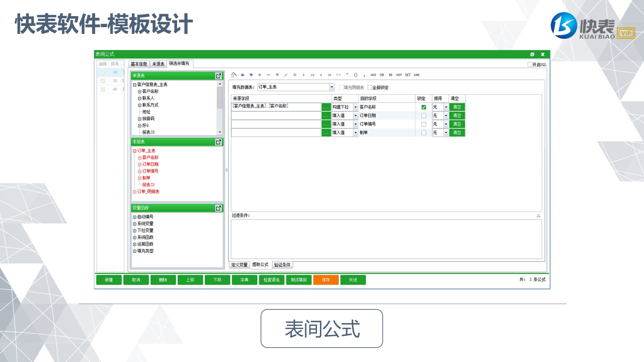Enable the 开启SQL checkbox
The height and width of the screenshot is (362, 644).
530,65
